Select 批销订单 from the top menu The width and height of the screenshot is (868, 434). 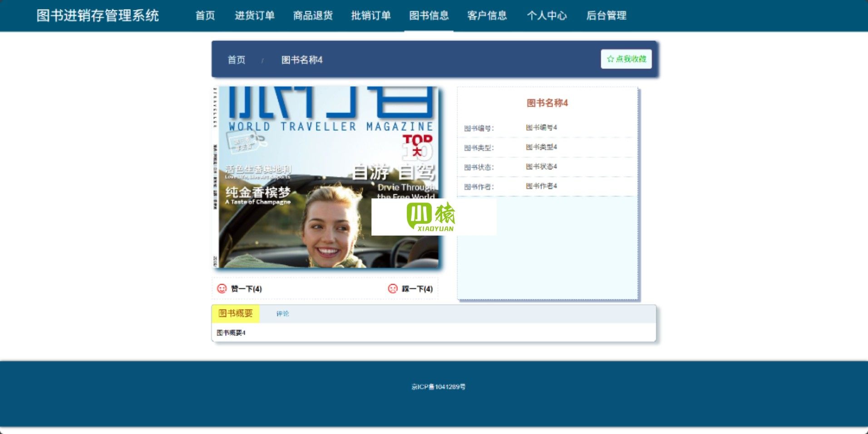pos(371,15)
